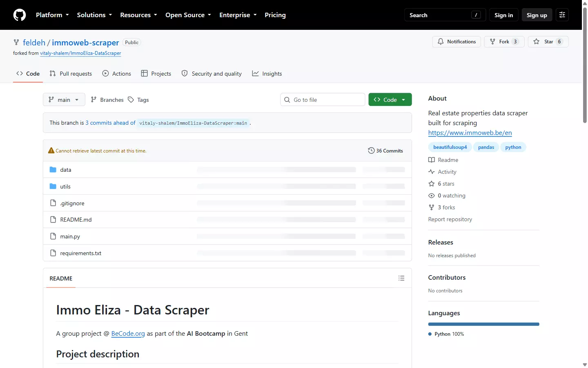Open the Activity link in About
This screenshot has height=368, width=588.
(x=442, y=172)
